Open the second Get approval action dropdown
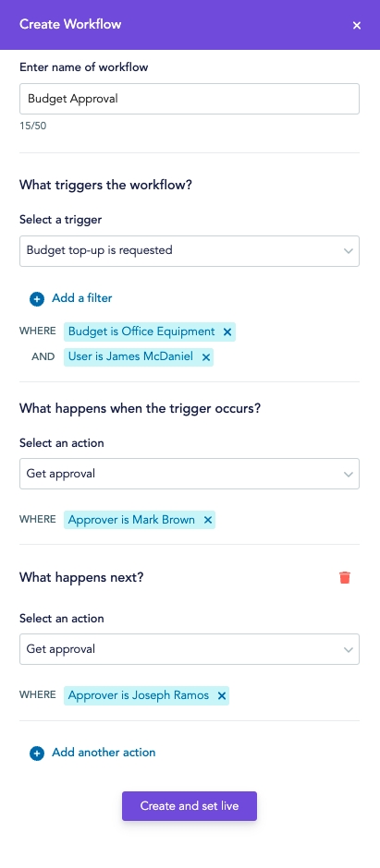The height and width of the screenshot is (868, 380). 190,649
